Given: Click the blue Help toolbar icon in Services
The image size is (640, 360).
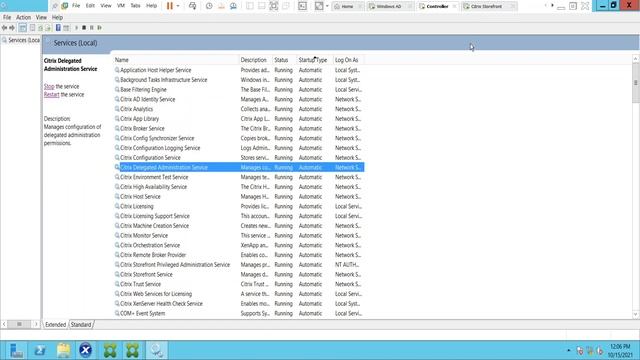Looking at the screenshot, I should (58, 28).
